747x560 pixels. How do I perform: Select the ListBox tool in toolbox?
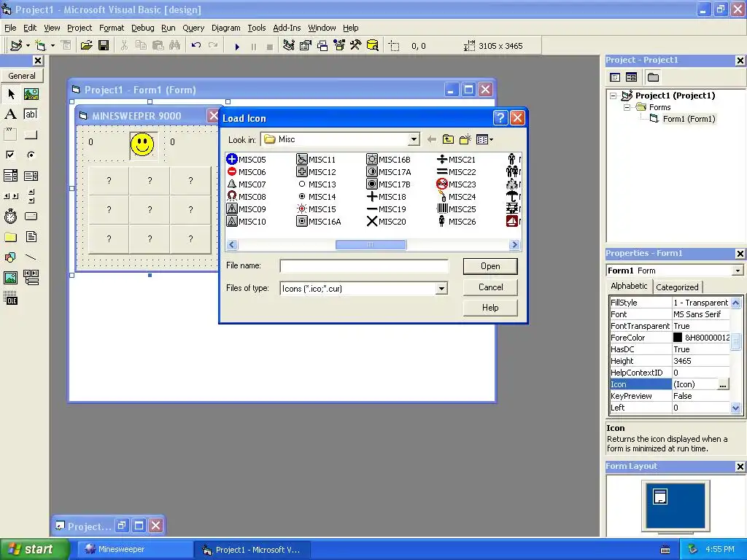[31, 176]
